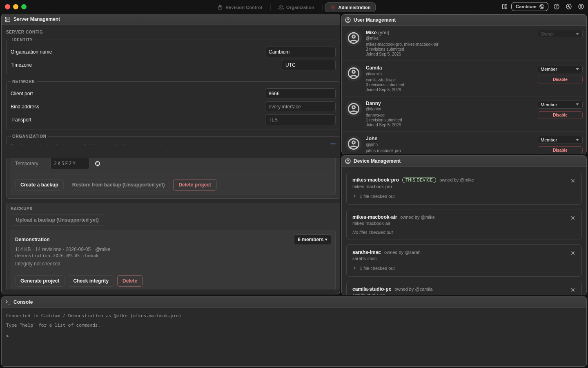Disable the user John
The image size is (588, 368).
coord(560,150)
